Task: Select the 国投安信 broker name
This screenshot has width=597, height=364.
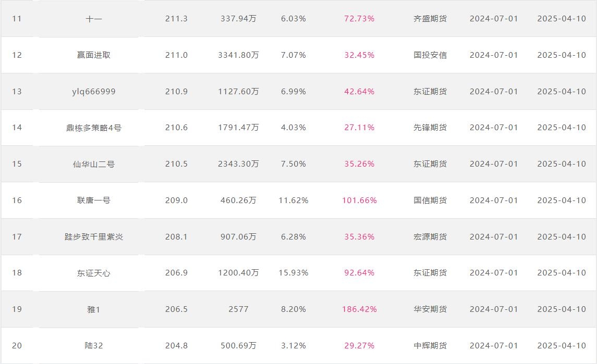Action: (430, 55)
